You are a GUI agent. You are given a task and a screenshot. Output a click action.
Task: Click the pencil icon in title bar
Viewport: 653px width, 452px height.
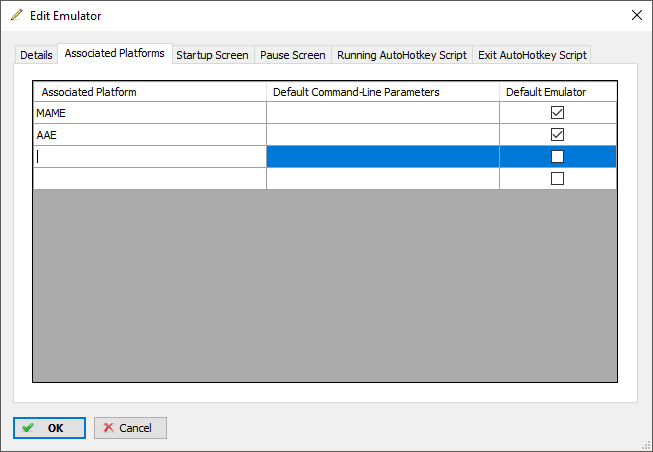coord(17,15)
